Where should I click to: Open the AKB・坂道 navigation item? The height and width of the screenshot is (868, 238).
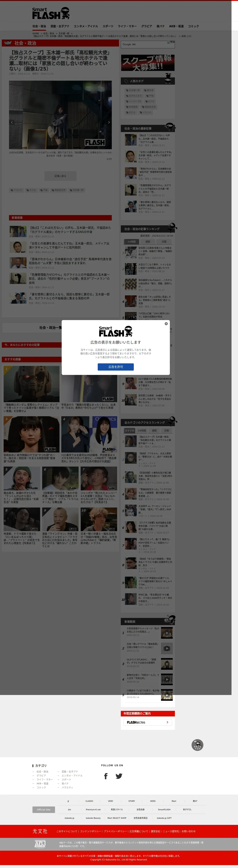coord(176,26)
